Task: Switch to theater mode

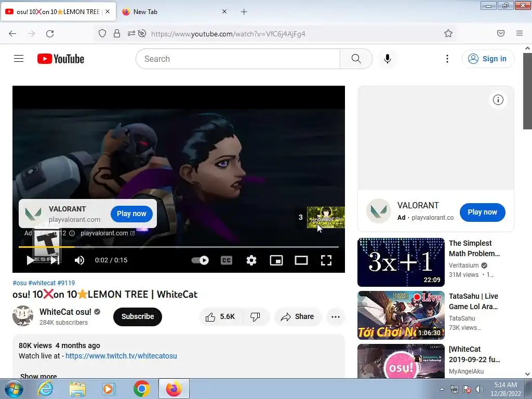Action: click(x=301, y=260)
